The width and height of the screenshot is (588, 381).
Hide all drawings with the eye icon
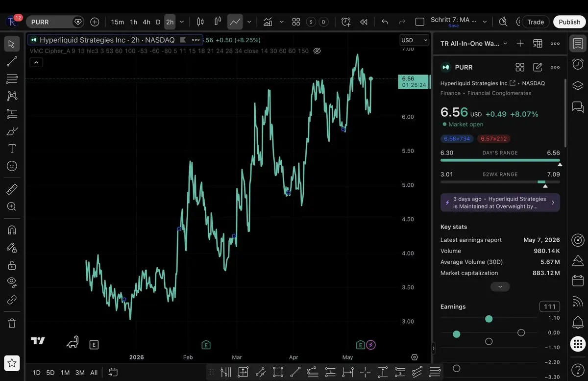tap(12, 282)
